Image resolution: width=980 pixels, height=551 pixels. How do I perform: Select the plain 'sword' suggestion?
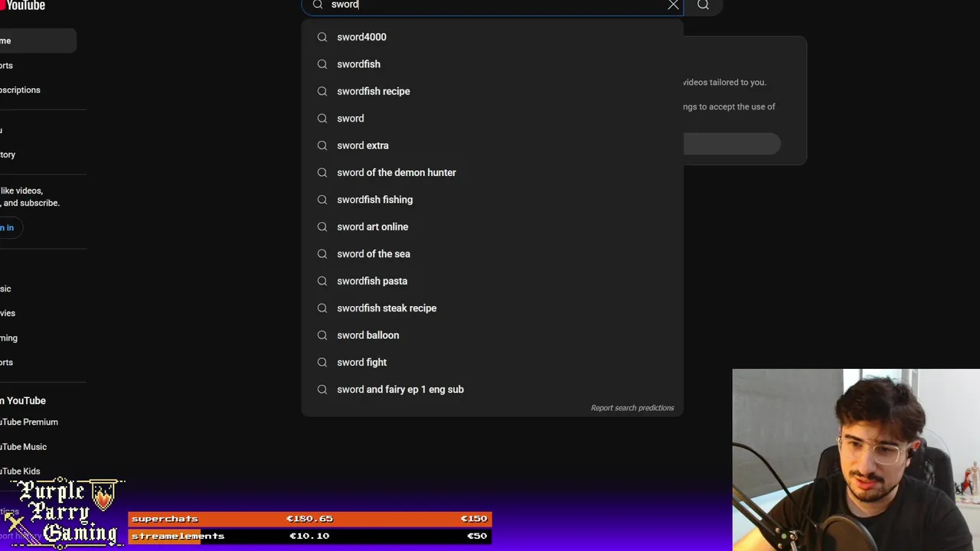coord(492,119)
